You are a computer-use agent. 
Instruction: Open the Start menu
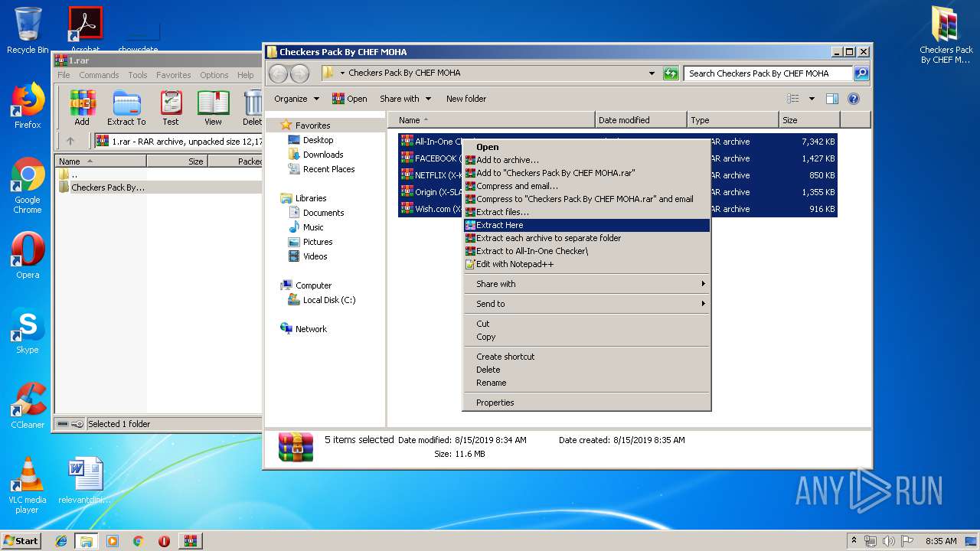click(x=21, y=541)
